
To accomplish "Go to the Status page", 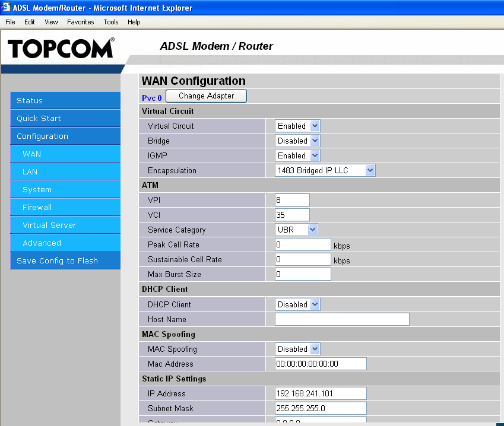I will coord(65,100).
